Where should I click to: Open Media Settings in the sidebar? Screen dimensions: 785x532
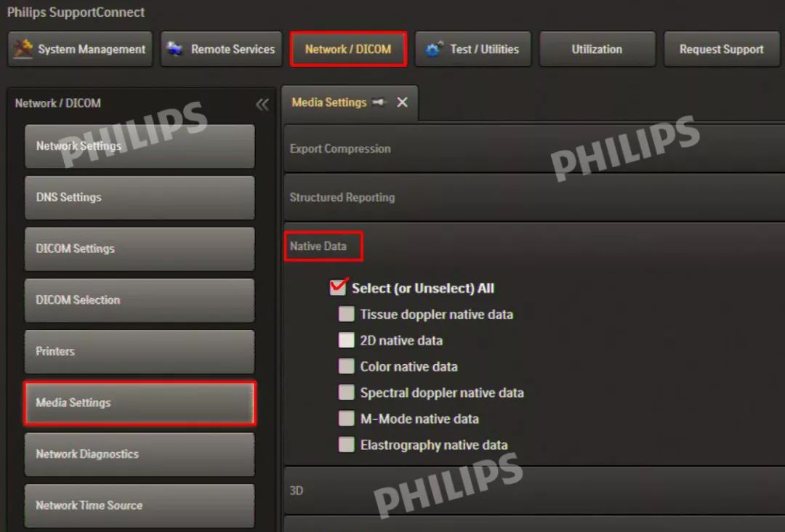[x=140, y=403]
